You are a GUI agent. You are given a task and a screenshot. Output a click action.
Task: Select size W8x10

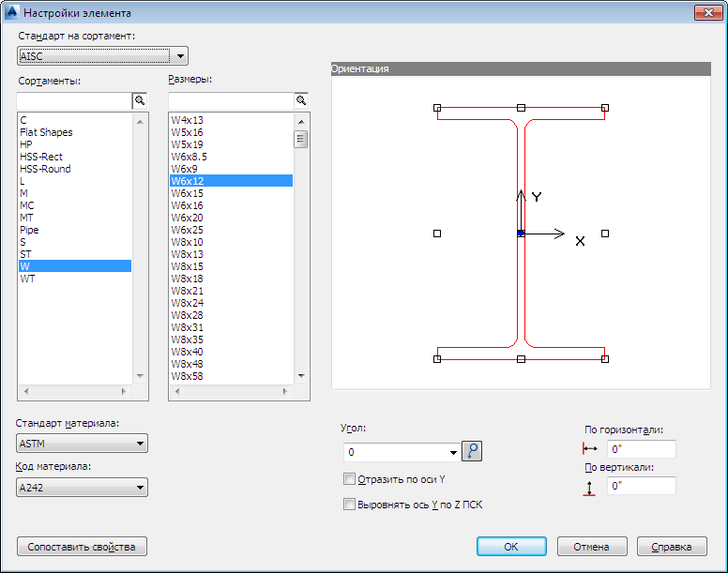click(231, 242)
